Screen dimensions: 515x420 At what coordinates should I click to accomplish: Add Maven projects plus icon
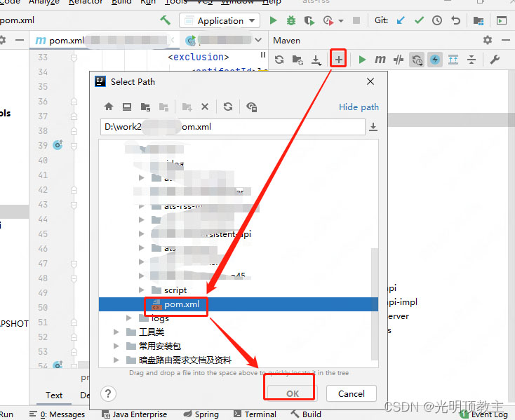[x=339, y=60]
